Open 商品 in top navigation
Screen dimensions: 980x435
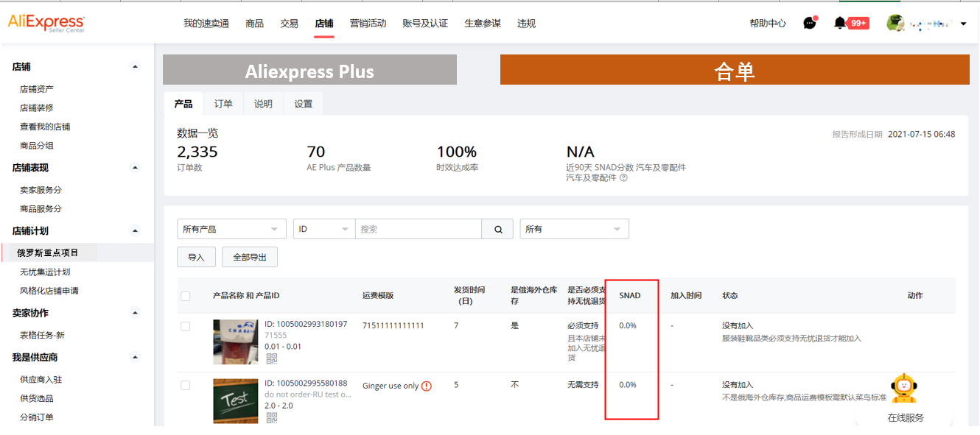tap(255, 24)
